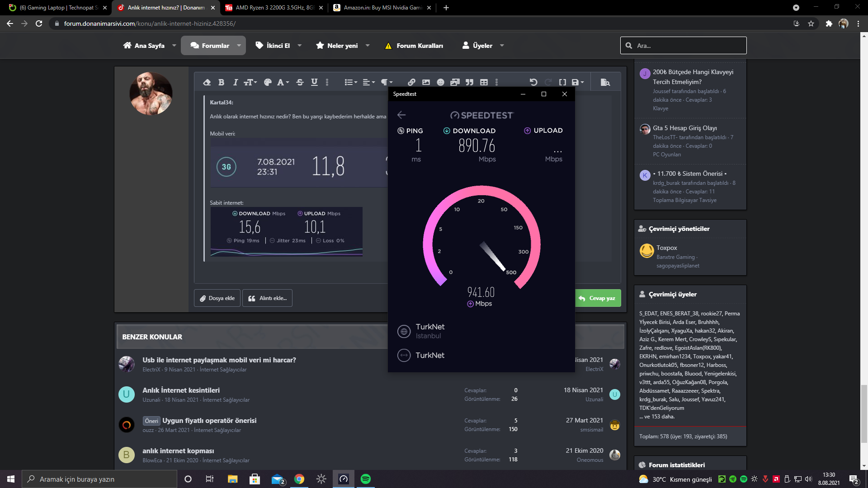
Task: Open the font family dropdown
Action: [x=283, y=82]
